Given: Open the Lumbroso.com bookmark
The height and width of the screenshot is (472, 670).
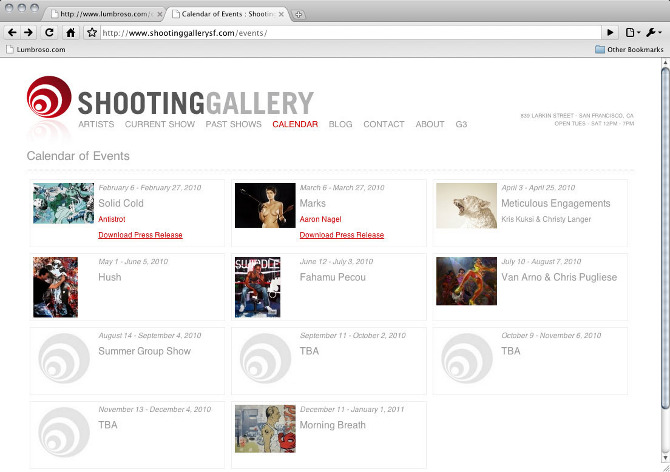Looking at the screenshot, I should (x=36, y=50).
